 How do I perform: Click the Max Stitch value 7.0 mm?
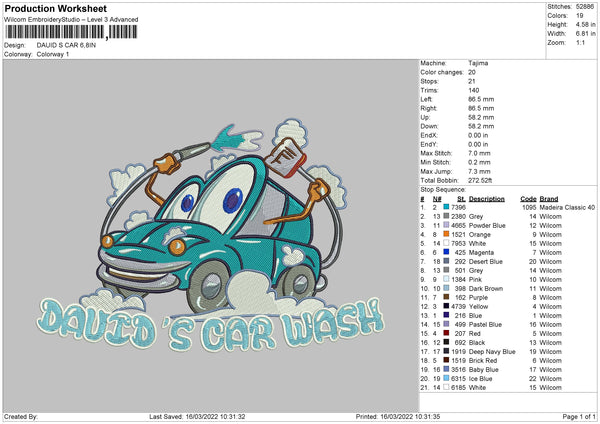tap(479, 153)
